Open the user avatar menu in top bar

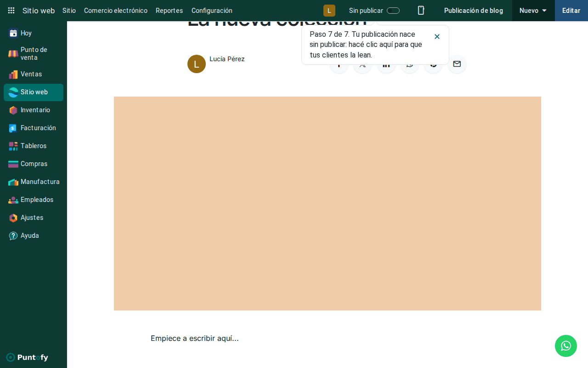[x=329, y=11]
